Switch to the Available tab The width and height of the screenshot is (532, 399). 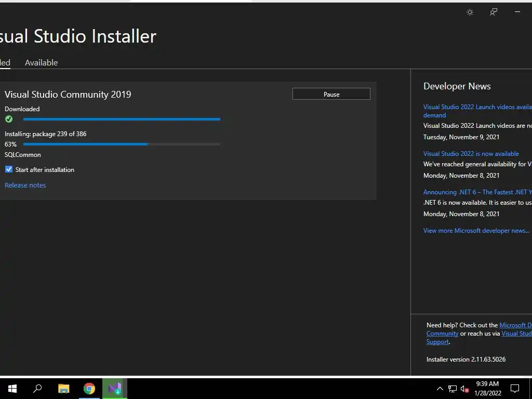click(42, 62)
